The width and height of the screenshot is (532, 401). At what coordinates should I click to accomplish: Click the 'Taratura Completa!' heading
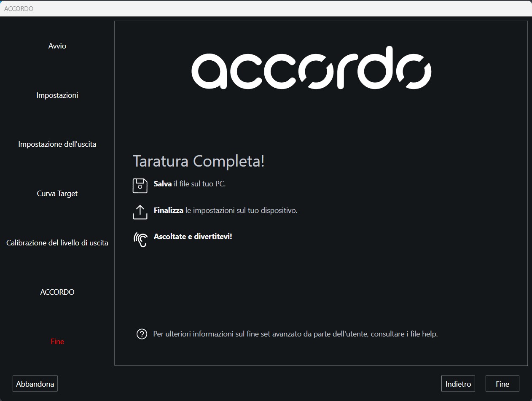coord(199,161)
